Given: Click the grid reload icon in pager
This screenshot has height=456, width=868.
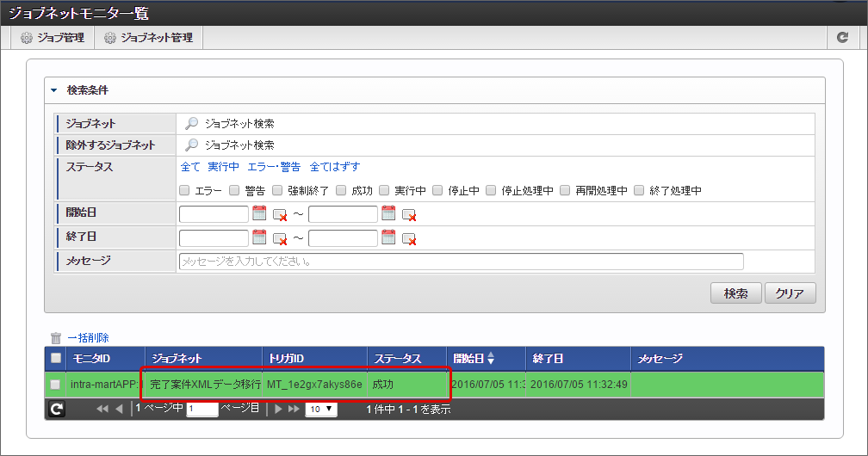Looking at the screenshot, I should pyautogui.click(x=57, y=409).
